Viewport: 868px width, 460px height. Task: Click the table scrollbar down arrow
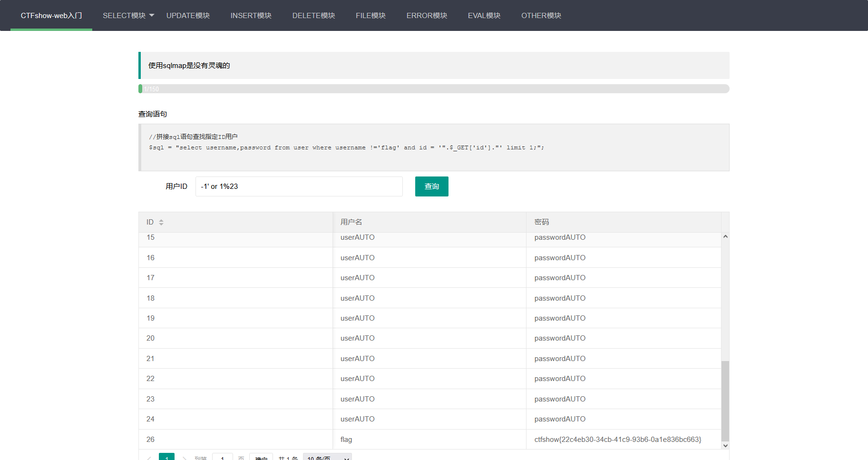[x=725, y=446]
